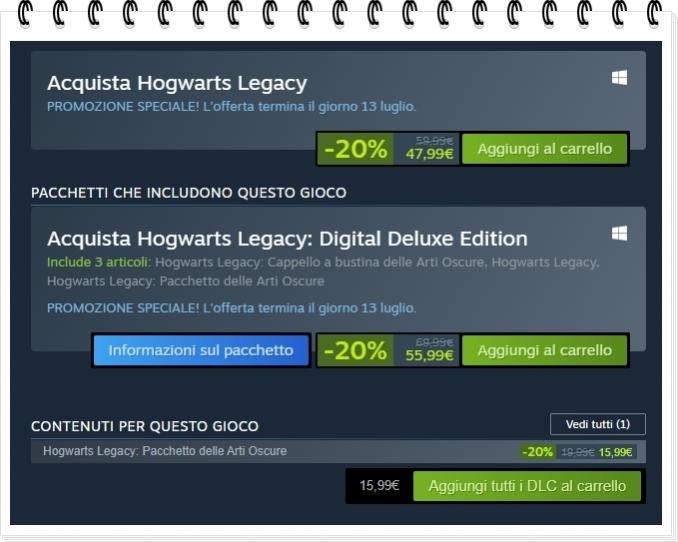Click Vedi tutti (1) button
Viewport: 678px width, 542px height.
pos(598,424)
